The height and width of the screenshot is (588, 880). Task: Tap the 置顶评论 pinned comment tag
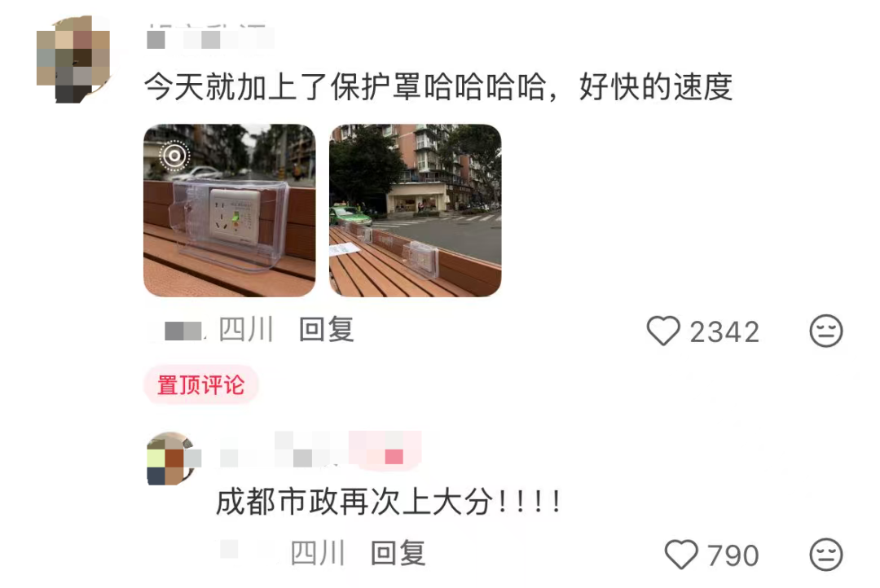coord(201,385)
